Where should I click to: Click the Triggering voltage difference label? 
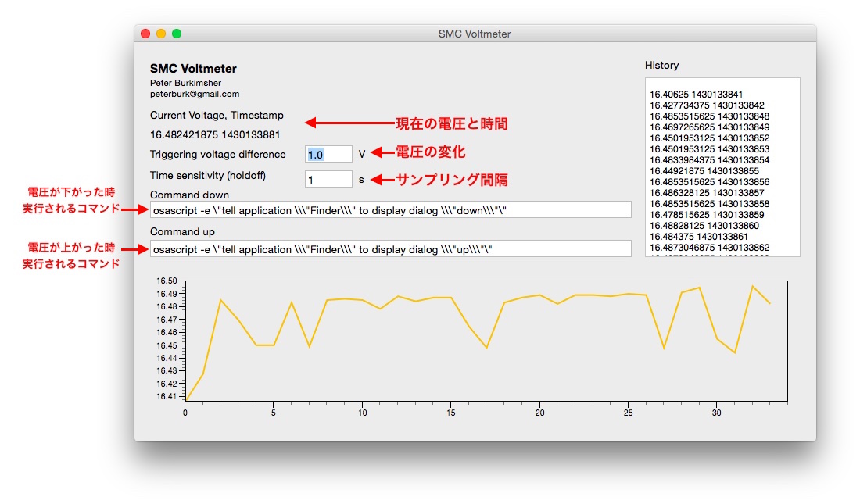tap(218, 154)
